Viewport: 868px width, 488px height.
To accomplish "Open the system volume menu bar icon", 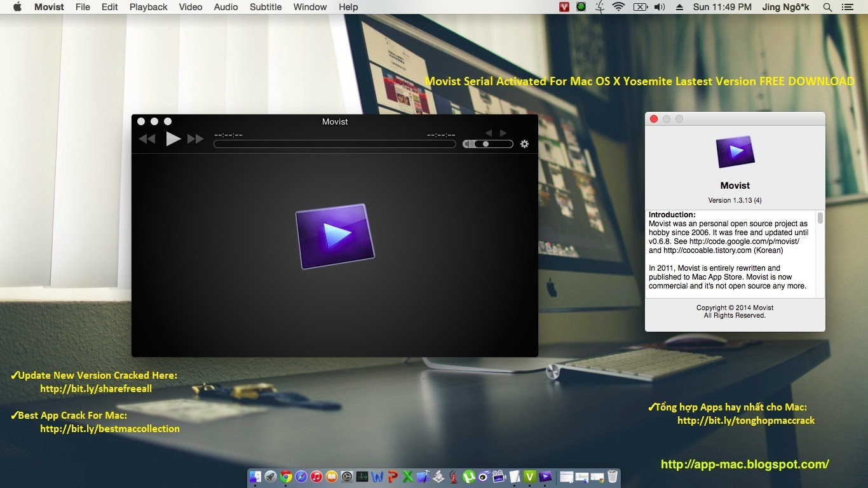I will click(x=660, y=7).
